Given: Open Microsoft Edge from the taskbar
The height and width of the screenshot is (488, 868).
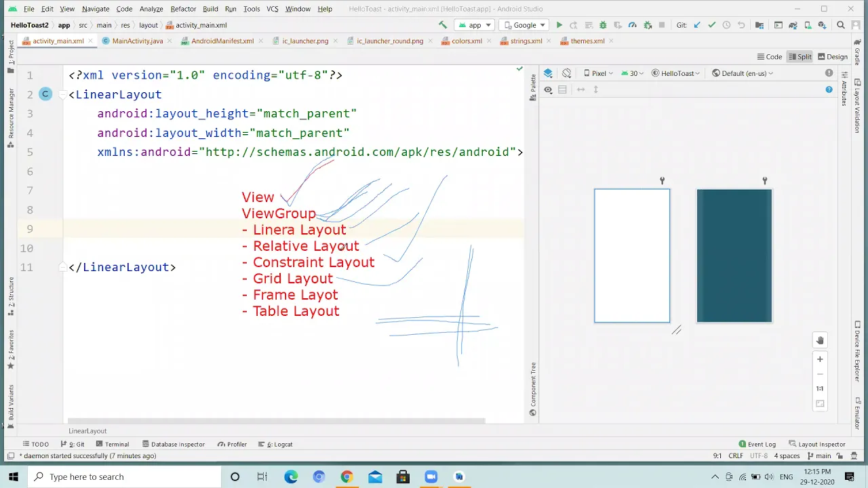Looking at the screenshot, I should pyautogui.click(x=291, y=476).
